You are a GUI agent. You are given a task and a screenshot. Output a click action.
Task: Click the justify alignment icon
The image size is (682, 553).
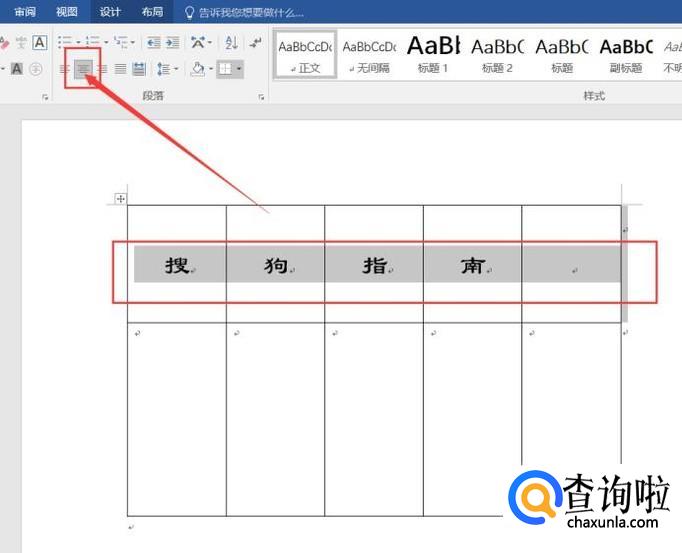click(120, 69)
